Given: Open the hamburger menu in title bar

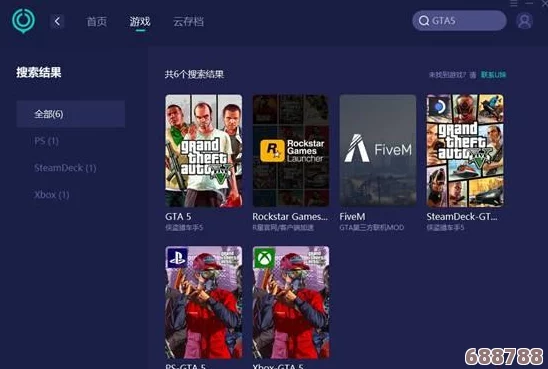Looking at the screenshot, I should (514, 3).
